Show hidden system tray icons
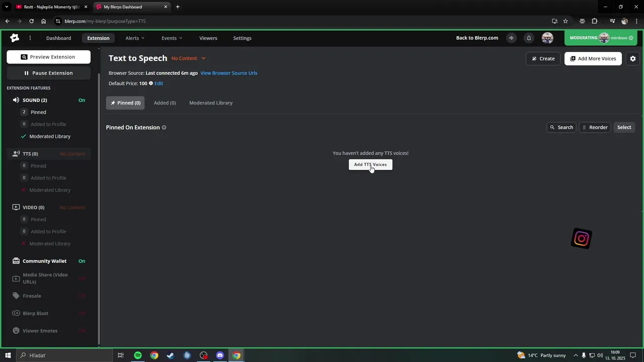Viewport: 644px width, 362px height. click(576, 355)
